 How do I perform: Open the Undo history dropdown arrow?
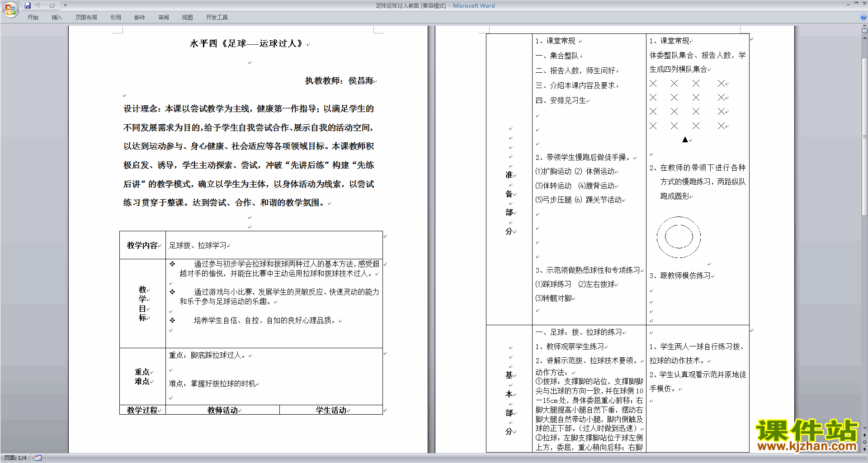coord(44,5)
